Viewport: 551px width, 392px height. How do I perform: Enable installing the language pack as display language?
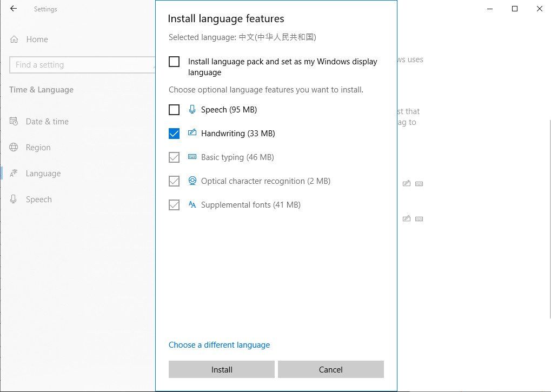click(x=174, y=61)
